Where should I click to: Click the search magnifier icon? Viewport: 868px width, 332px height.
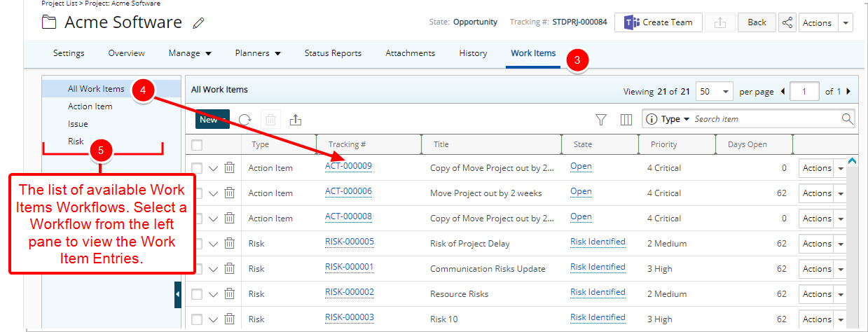[x=847, y=119]
